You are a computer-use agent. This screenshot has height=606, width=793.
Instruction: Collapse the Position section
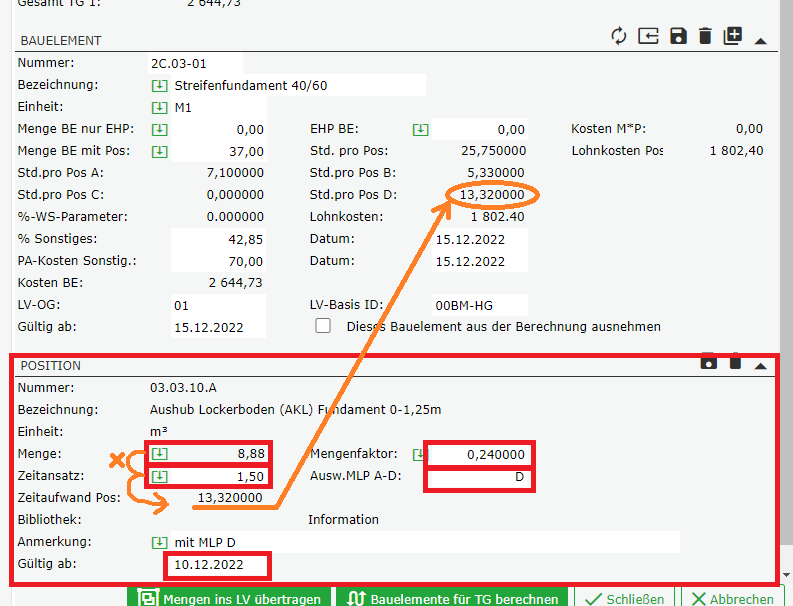pyautogui.click(x=761, y=366)
